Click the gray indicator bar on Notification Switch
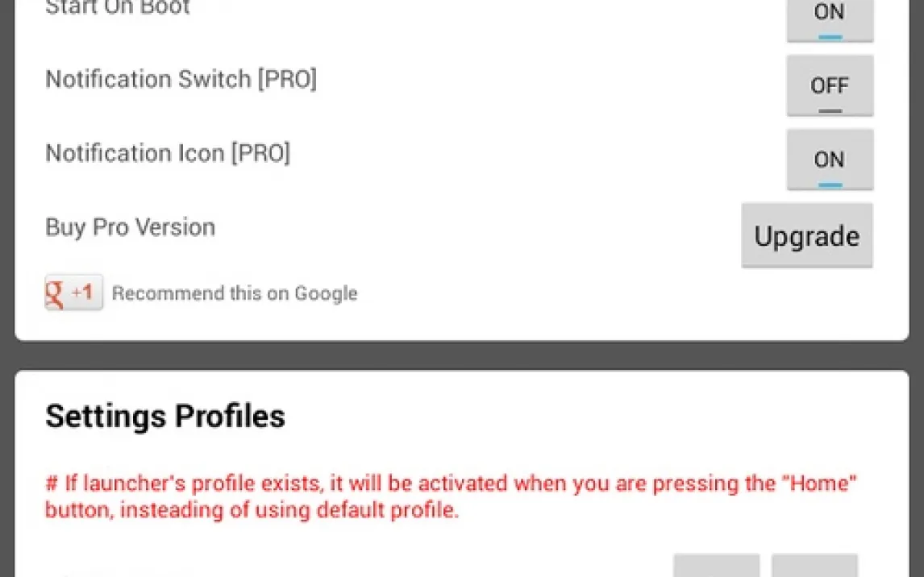The width and height of the screenshot is (924, 577). click(830, 111)
